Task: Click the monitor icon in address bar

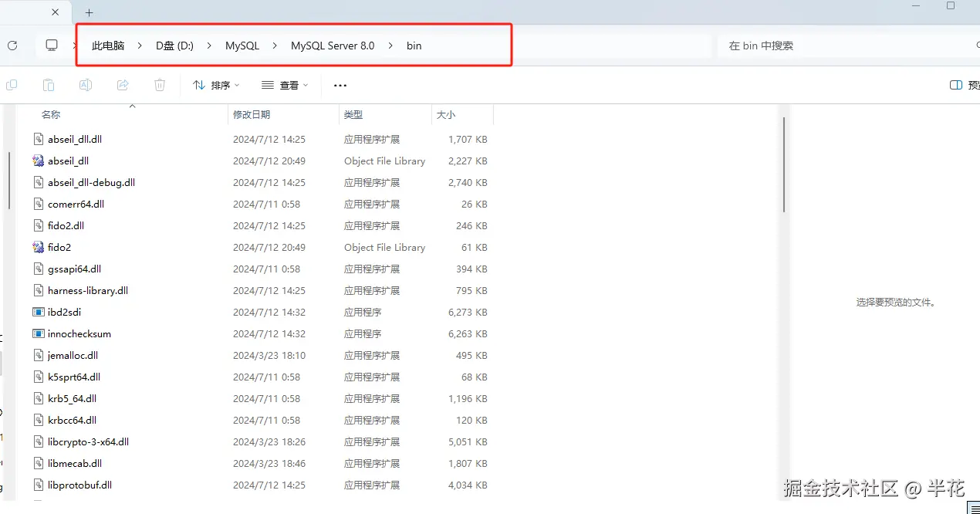Action: (x=52, y=46)
